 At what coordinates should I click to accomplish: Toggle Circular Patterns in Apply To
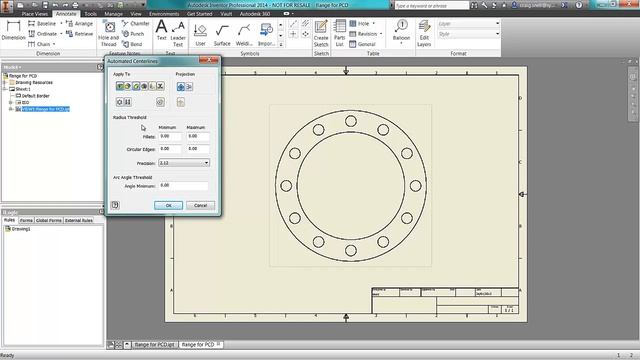click(120, 102)
